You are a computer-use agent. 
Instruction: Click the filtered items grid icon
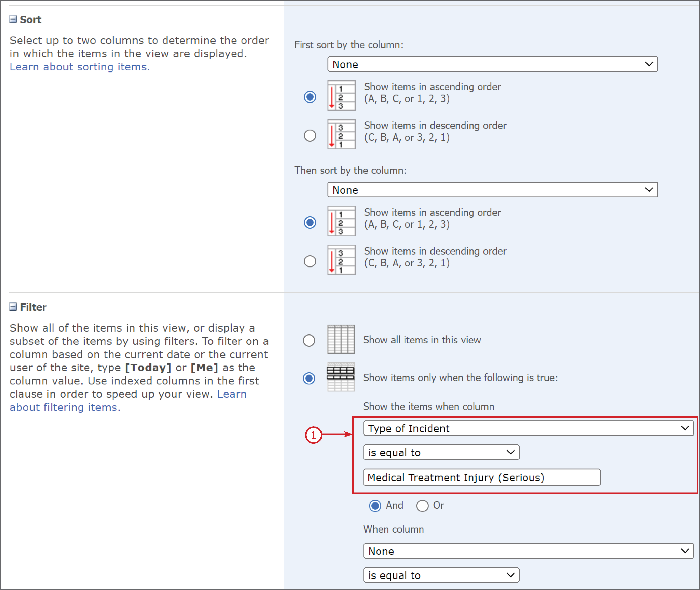(341, 377)
